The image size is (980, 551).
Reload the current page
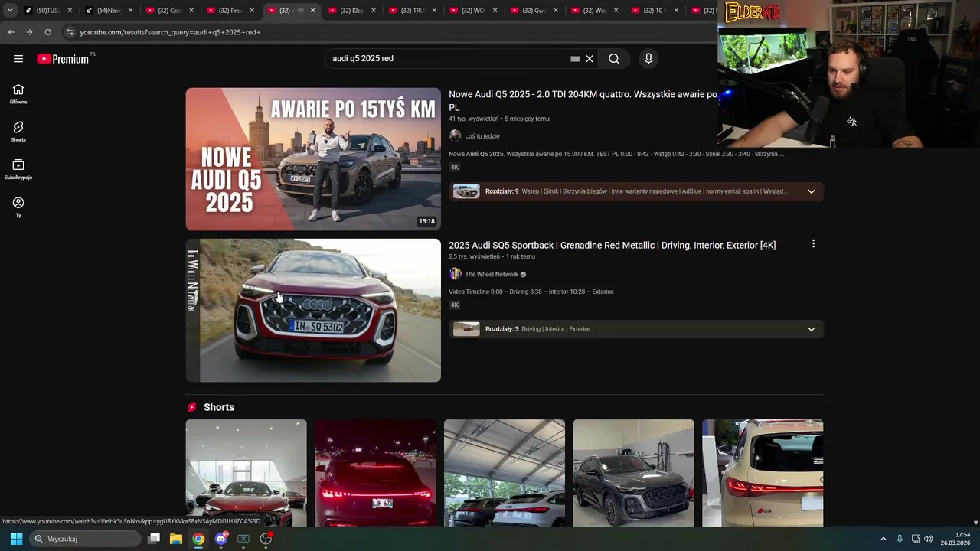pos(47,32)
